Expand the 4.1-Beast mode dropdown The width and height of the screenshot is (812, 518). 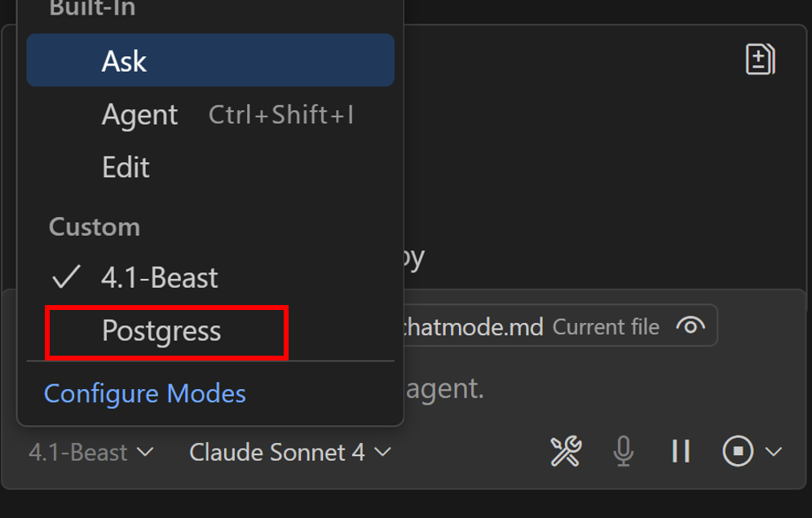pyautogui.click(x=91, y=452)
